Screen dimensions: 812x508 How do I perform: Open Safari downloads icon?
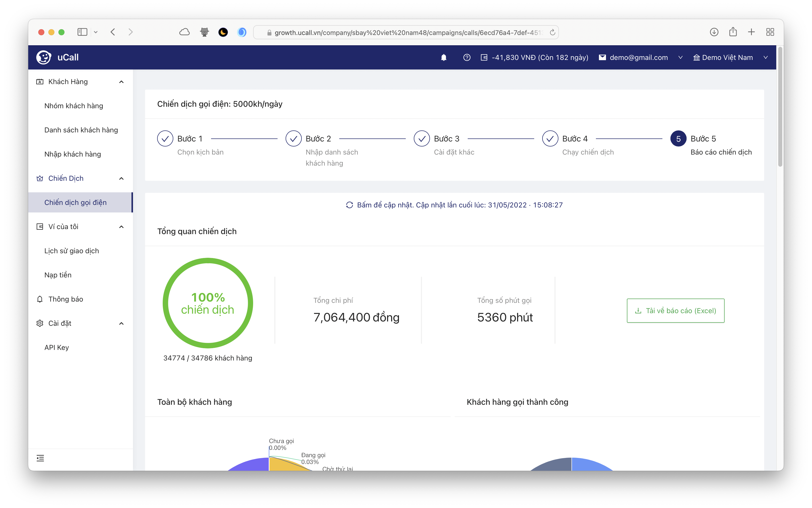tap(714, 32)
